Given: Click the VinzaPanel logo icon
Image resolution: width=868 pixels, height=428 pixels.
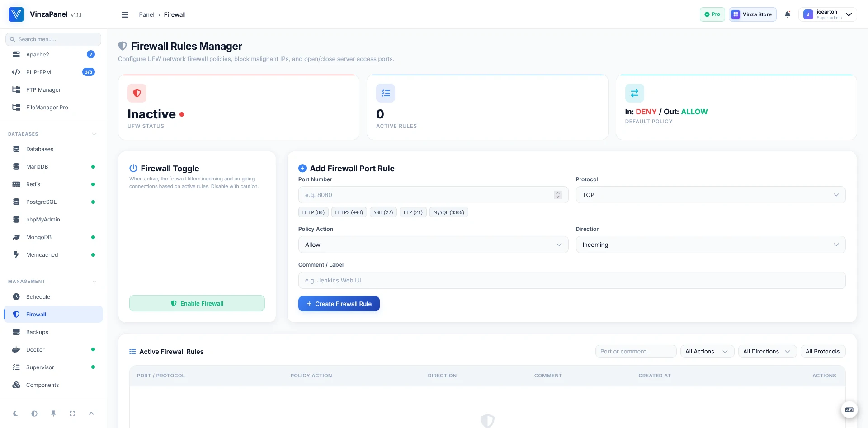Looking at the screenshot, I should tap(16, 14).
